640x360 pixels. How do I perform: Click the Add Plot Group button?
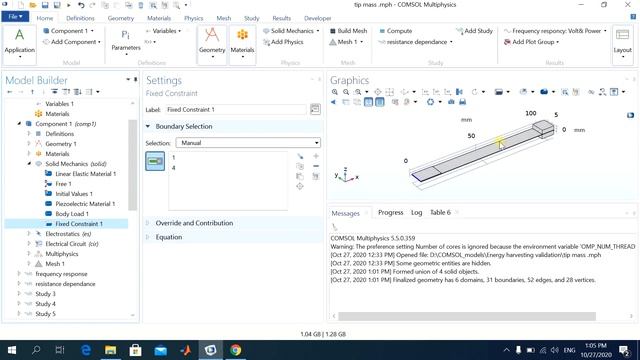(531, 42)
